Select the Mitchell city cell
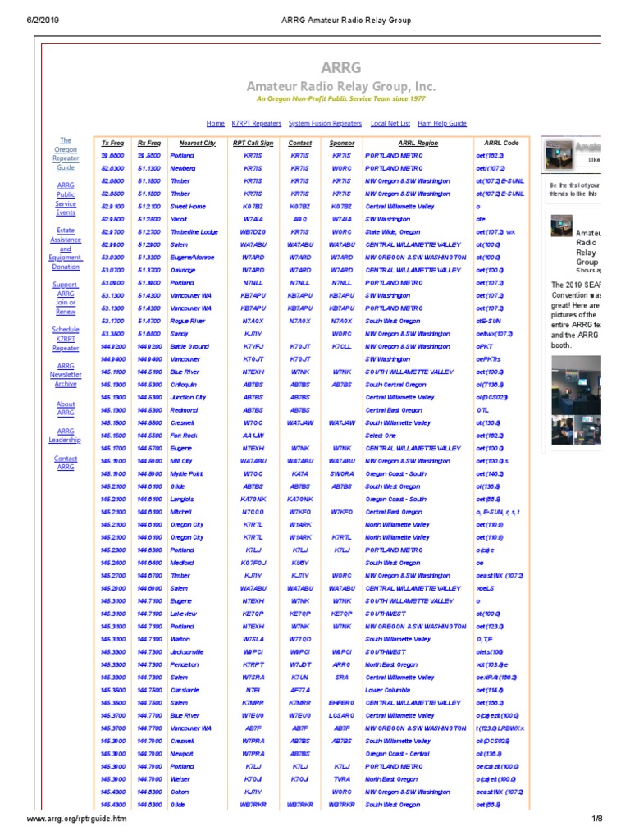 [x=180, y=512]
